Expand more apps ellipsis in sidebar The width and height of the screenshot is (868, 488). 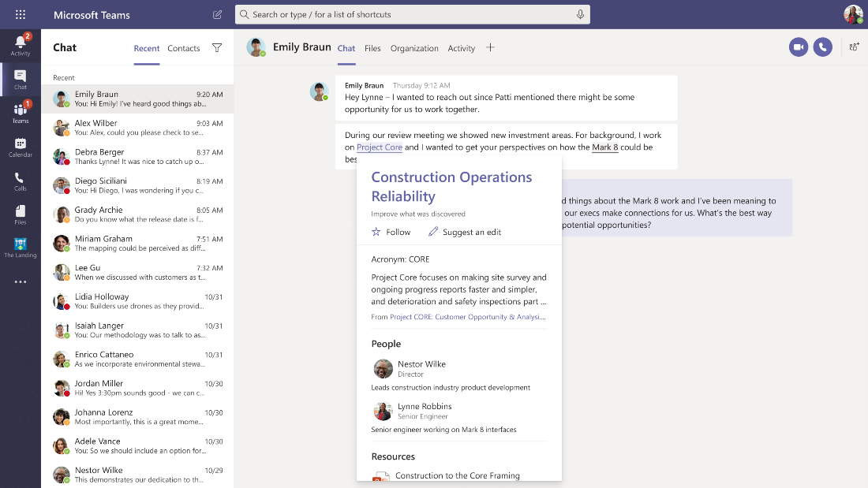pyautogui.click(x=21, y=281)
